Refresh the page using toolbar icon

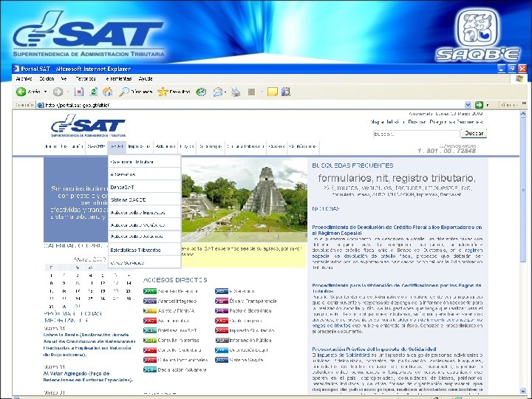click(93, 92)
